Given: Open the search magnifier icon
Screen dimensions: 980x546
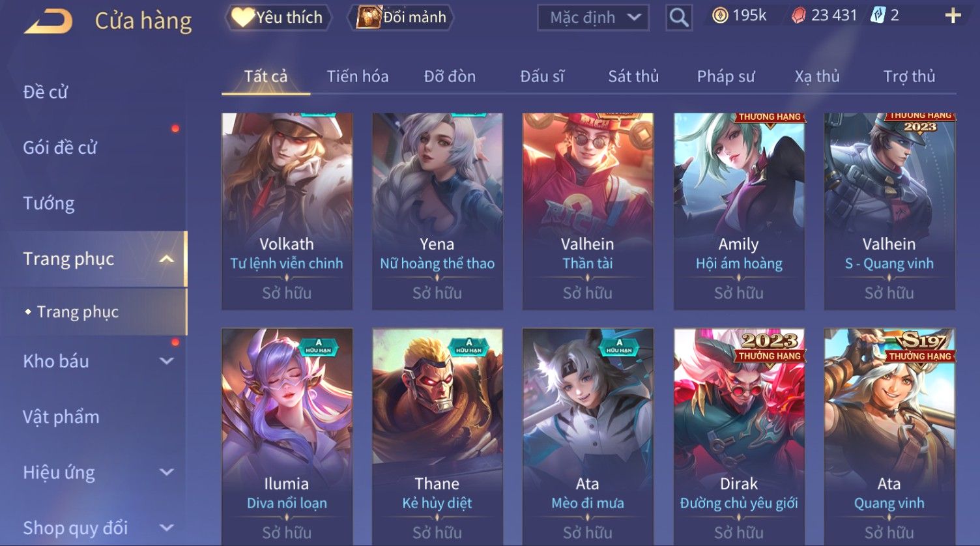Looking at the screenshot, I should (x=678, y=18).
